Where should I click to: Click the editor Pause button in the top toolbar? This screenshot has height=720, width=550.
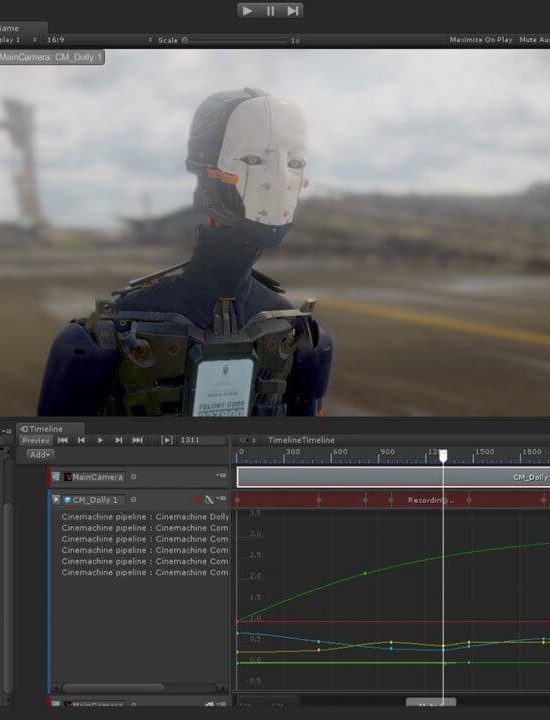point(270,10)
